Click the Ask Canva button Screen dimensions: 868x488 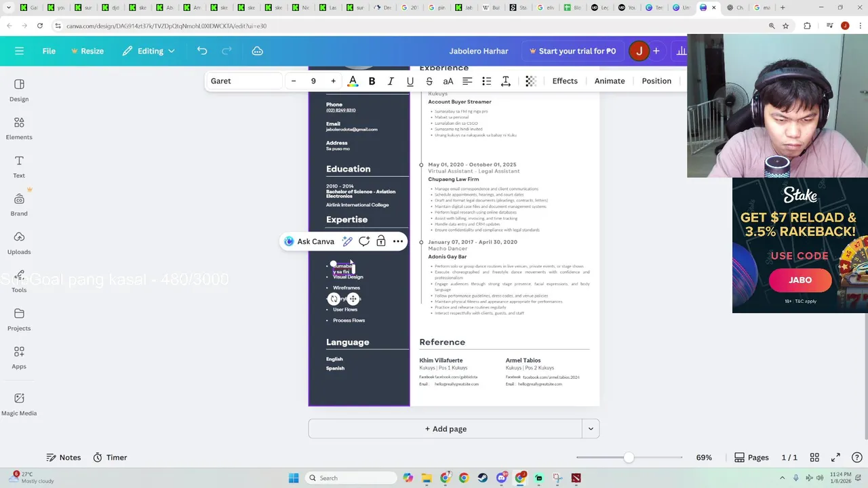click(310, 241)
